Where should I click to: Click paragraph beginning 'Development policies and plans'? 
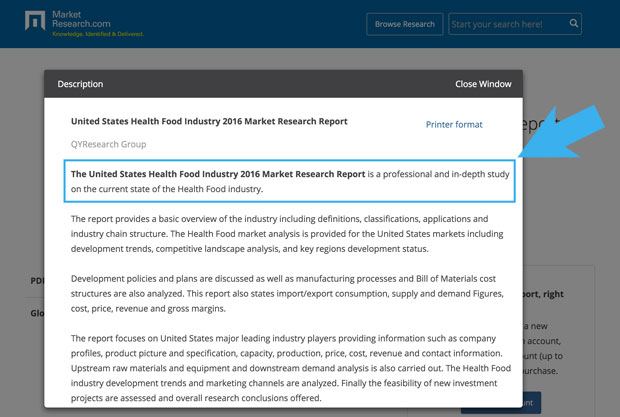[287, 293]
